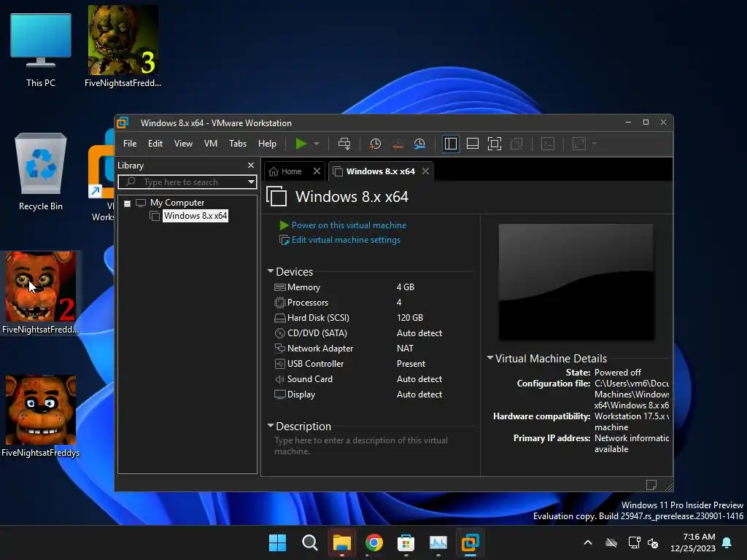Open the File menu
This screenshot has width=747, height=560.
(x=130, y=144)
